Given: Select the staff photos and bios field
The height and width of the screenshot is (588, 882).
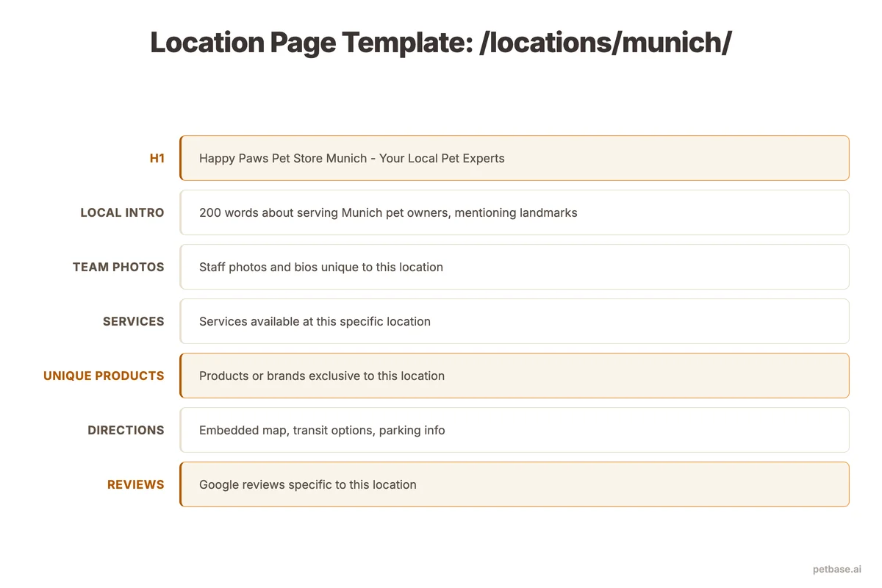Looking at the screenshot, I should 514,267.
